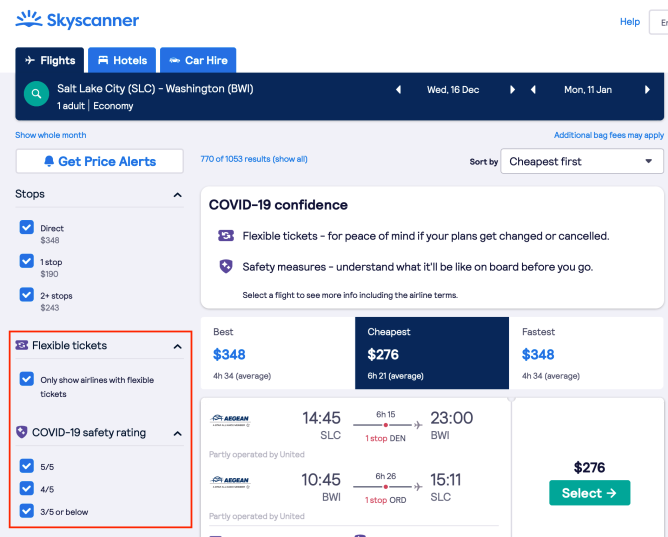668x537 pixels.
Task: Click the Aegean logo on the 14:45 flight
Action: (x=230, y=420)
